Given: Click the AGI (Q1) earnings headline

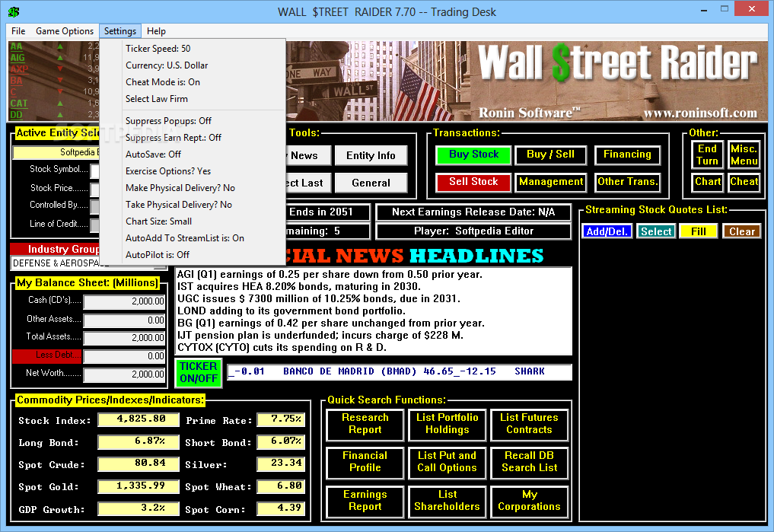Looking at the screenshot, I should [330, 275].
